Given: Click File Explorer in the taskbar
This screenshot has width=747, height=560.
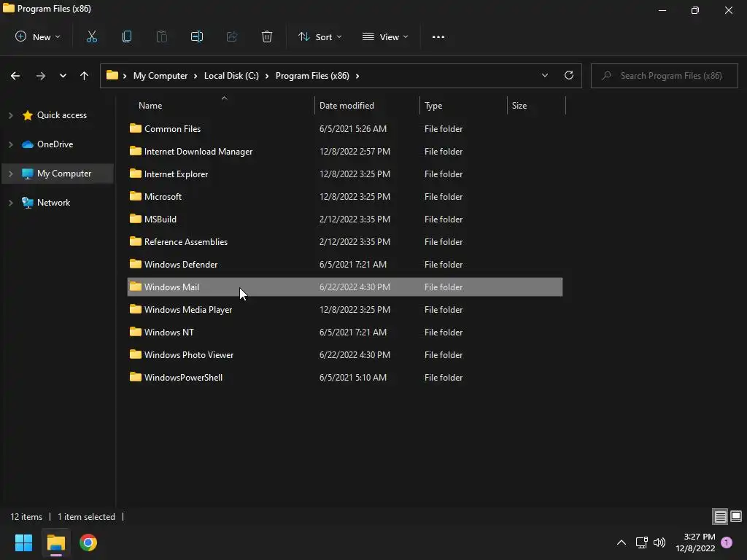Looking at the screenshot, I should coord(56,542).
